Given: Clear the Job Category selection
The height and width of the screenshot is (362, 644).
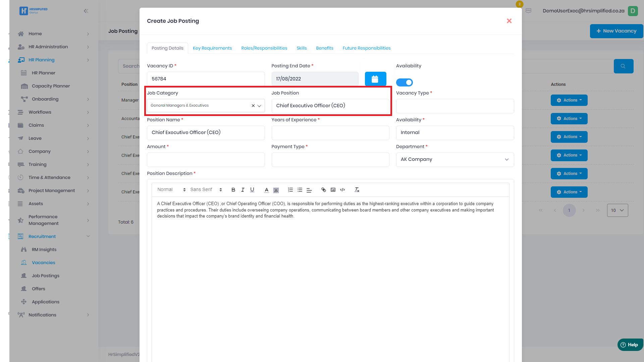Looking at the screenshot, I should (253, 106).
